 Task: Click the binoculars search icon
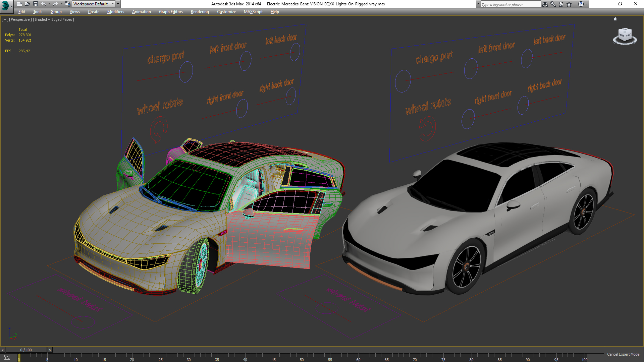tap(545, 4)
